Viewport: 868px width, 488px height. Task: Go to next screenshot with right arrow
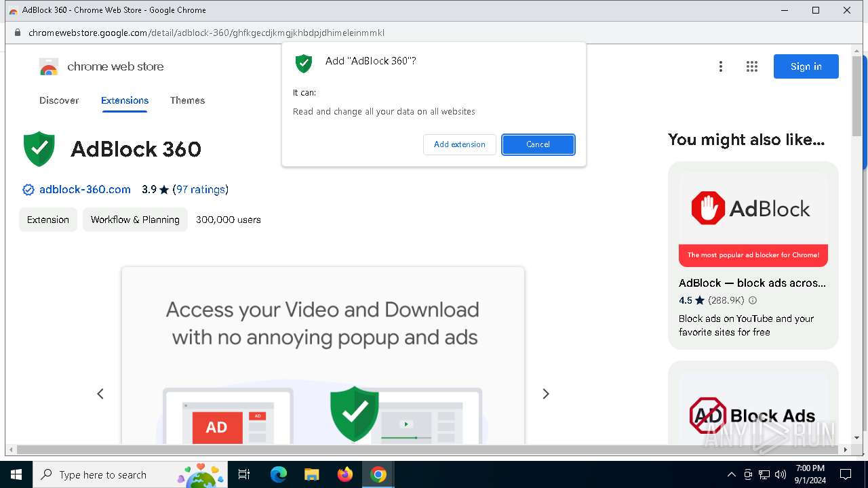546,394
